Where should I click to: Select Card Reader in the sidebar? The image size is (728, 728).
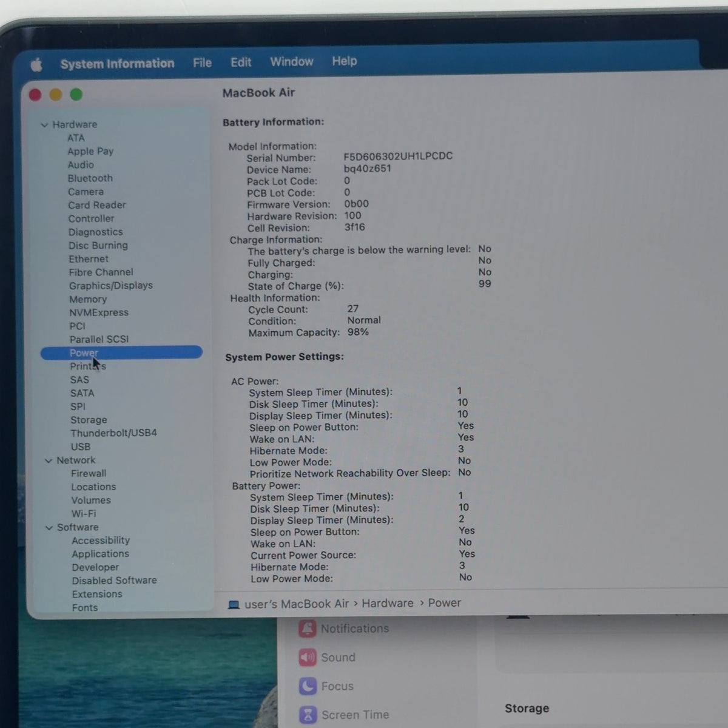pos(97,205)
